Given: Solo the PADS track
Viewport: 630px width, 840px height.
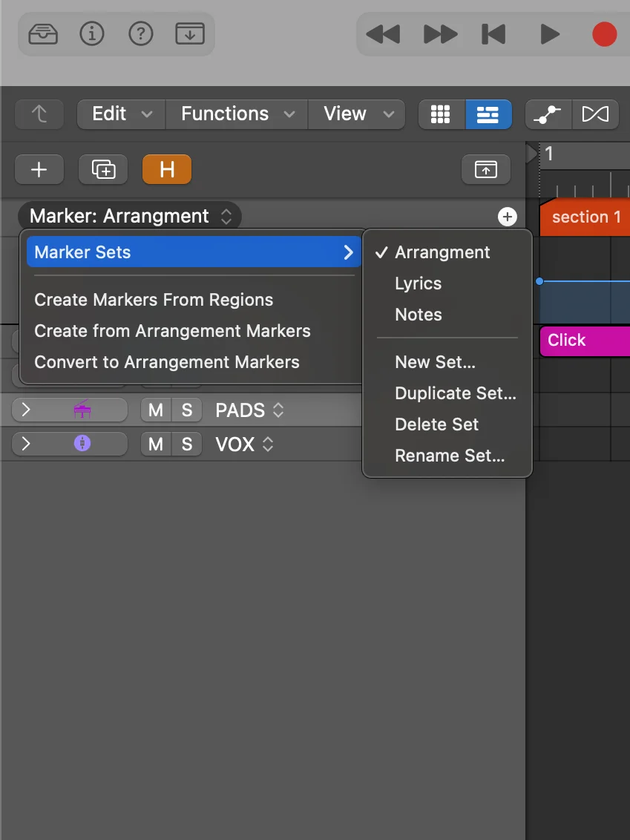Looking at the screenshot, I should [187, 410].
